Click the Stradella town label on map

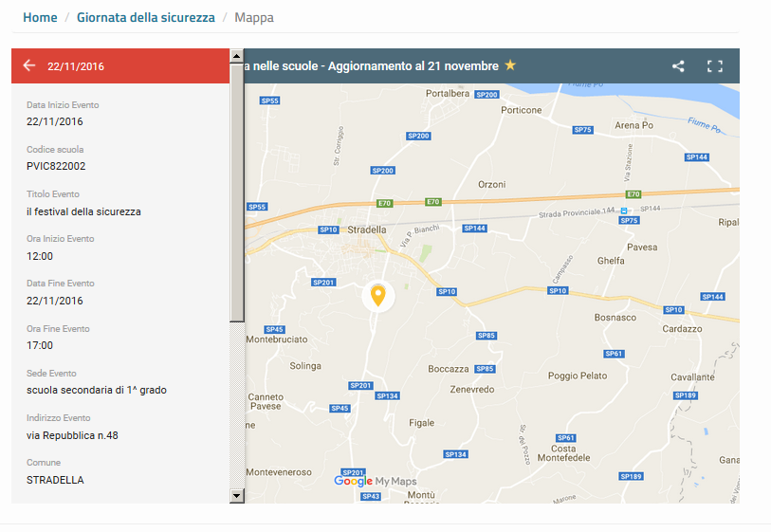(x=367, y=229)
